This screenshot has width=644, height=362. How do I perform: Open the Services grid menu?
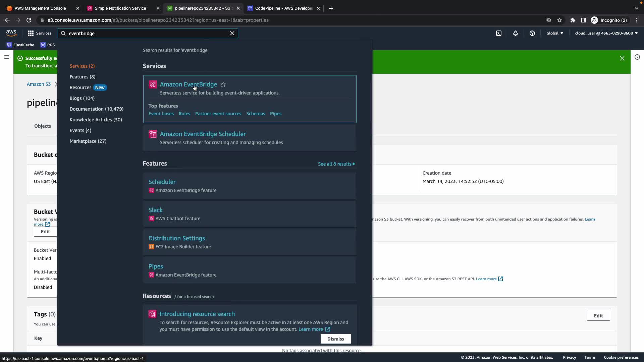click(40, 33)
